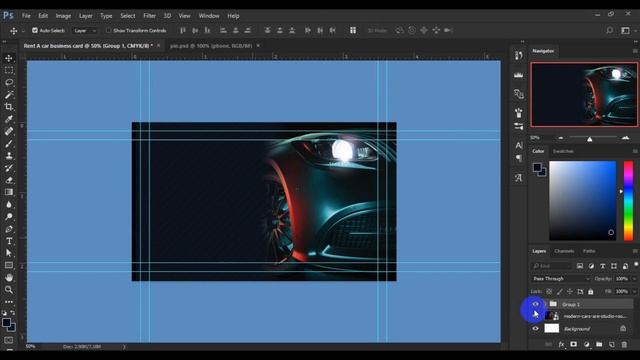The height and width of the screenshot is (360, 640).
Task: Select the Rectangular Marquee tool
Action: coord(9,70)
